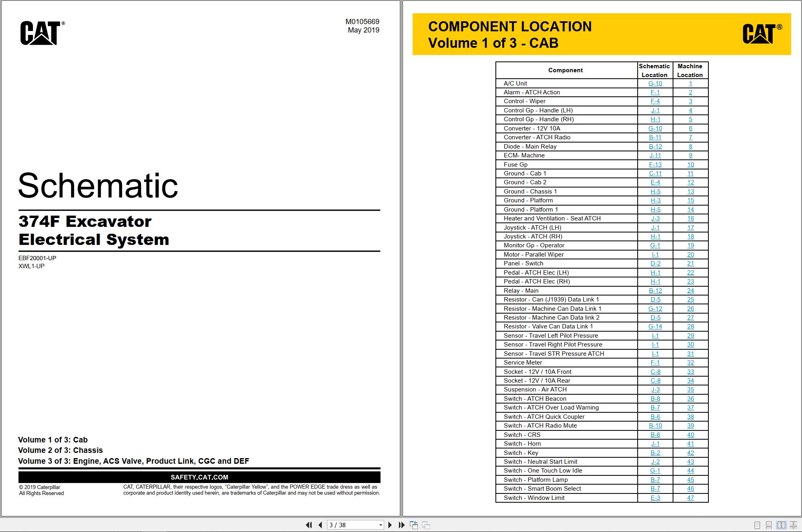802x532 pixels.
Task: Open G-1 link for Monitor Gp - Operator
Action: 655,245
